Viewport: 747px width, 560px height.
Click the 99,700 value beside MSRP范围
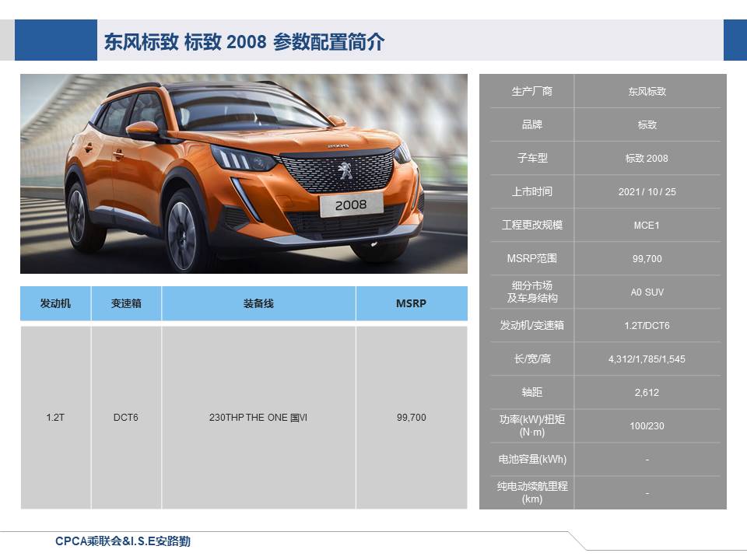(647, 258)
